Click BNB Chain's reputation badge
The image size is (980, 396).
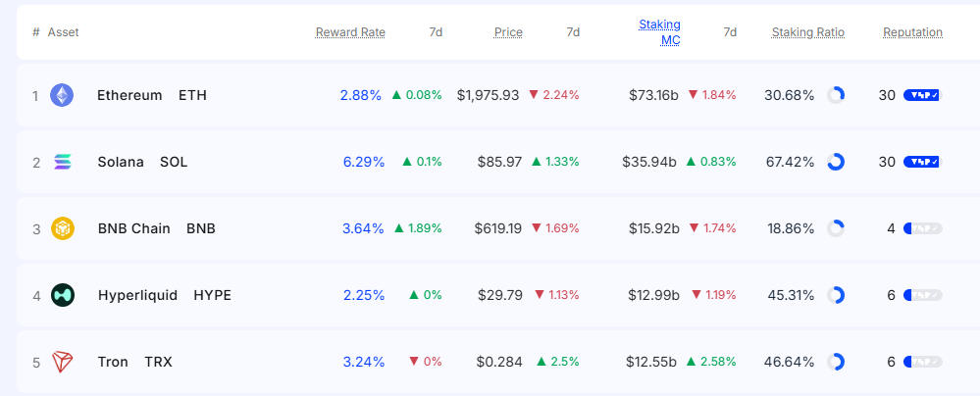(x=922, y=228)
